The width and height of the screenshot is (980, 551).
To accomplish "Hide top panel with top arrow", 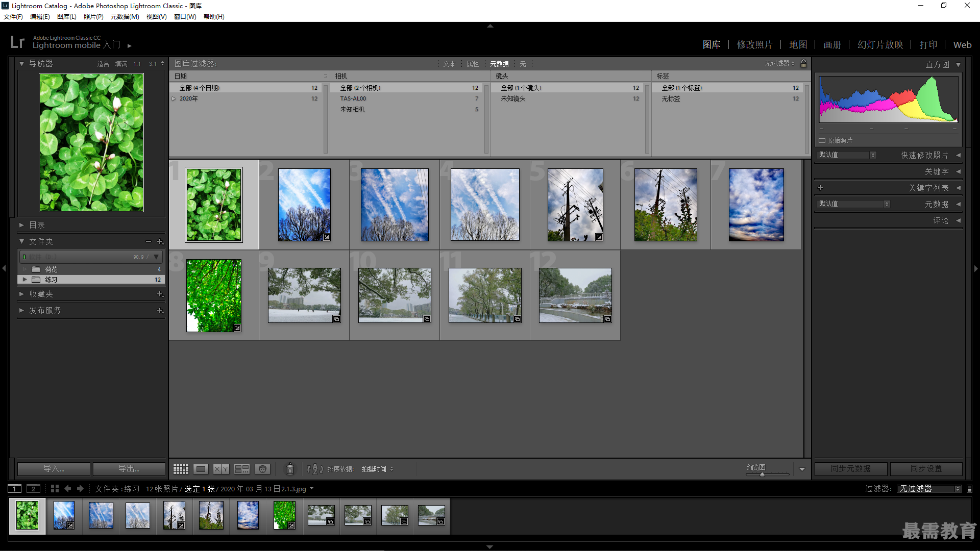I will coord(490,26).
